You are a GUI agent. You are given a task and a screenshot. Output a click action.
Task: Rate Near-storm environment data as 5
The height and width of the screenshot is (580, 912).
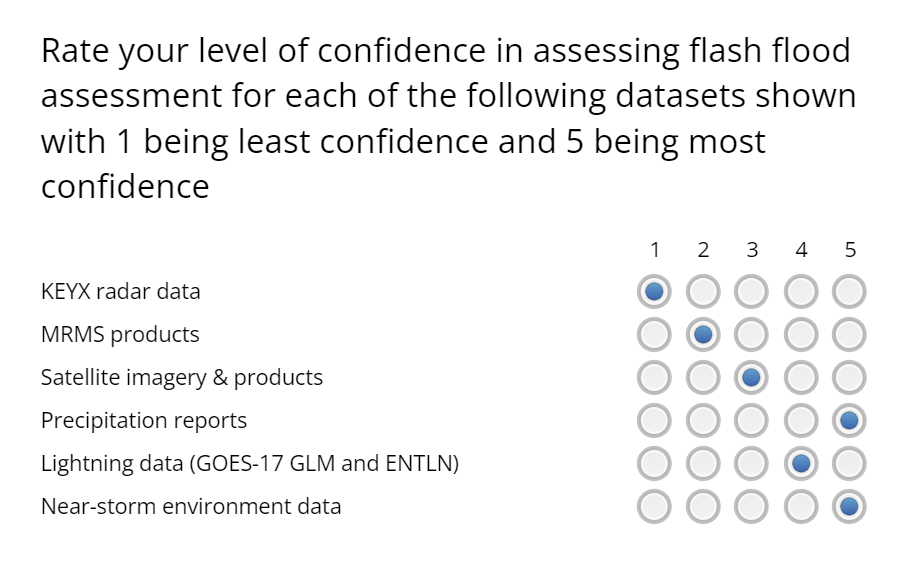pos(850,507)
